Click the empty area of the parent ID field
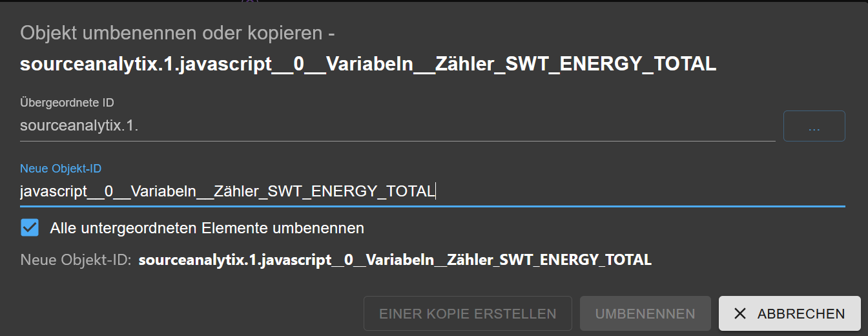The width and height of the screenshot is (868, 336). 452,126
